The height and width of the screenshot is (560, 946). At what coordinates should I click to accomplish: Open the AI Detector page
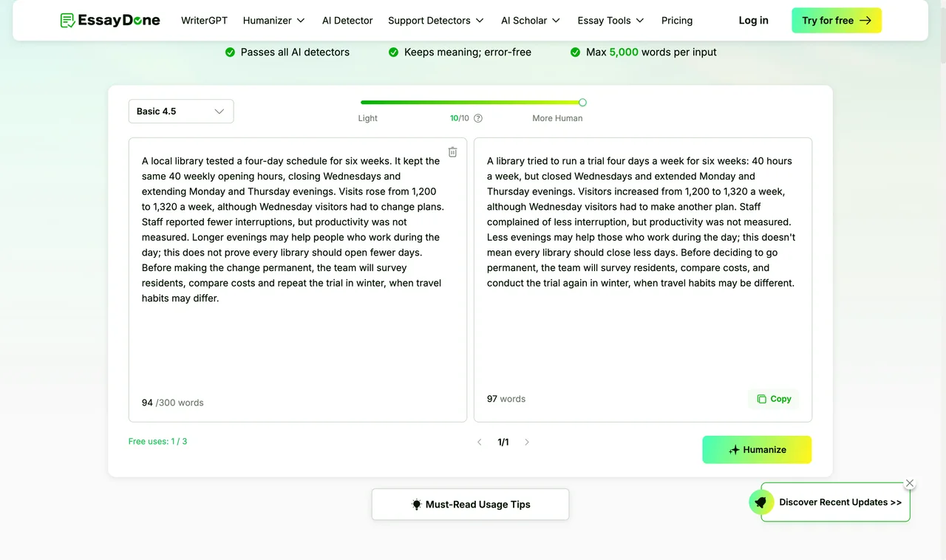pyautogui.click(x=347, y=21)
